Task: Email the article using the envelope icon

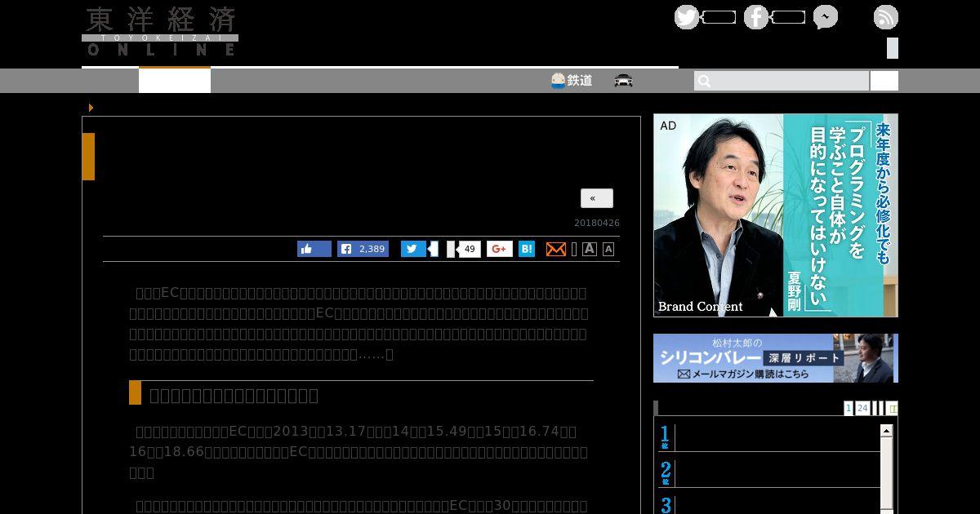Action: pos(556,249)
